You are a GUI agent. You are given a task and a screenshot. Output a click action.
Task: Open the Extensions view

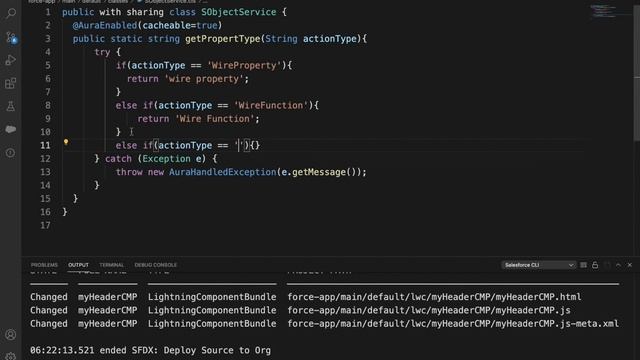click(x=11, y=83)
